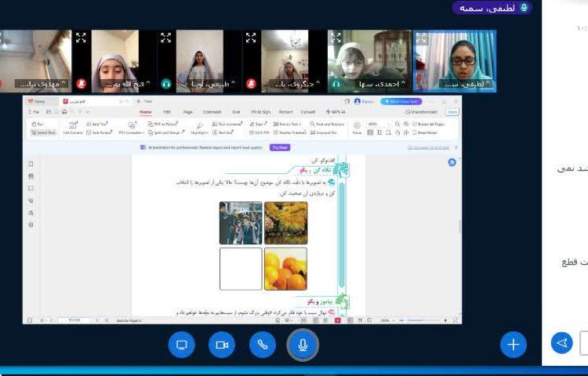The height and width of the screenshot is (376, 588).
Task: Click the yellow autumn trees picture
Action: pyautogui.click(x=285, y=222)
